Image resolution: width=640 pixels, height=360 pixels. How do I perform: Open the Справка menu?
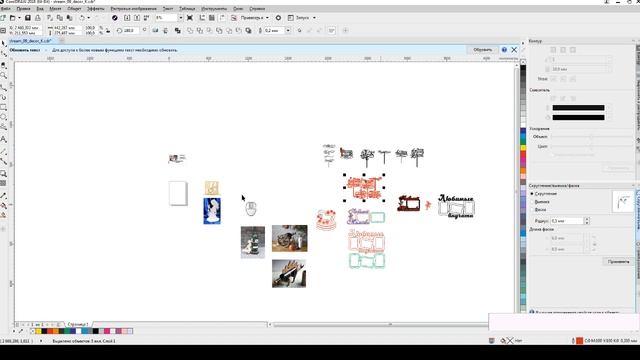point(257,9)
